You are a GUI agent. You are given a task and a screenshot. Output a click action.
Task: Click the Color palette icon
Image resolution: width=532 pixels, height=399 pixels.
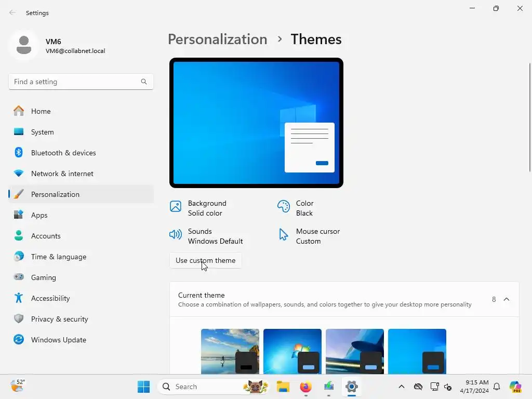pyautogui.click(x=284, y=206)
